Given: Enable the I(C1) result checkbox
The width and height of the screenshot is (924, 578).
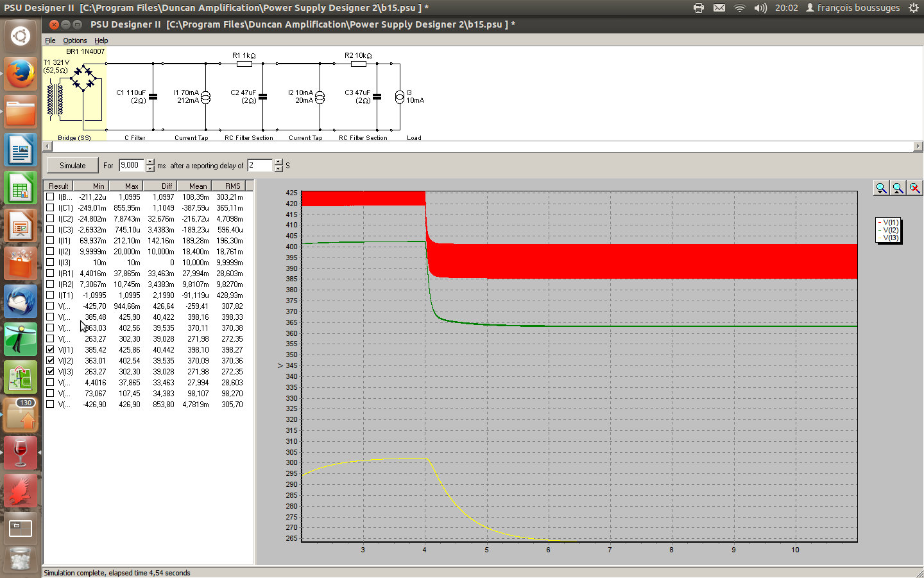Looking at the screenshot, I should coord(50,208).
